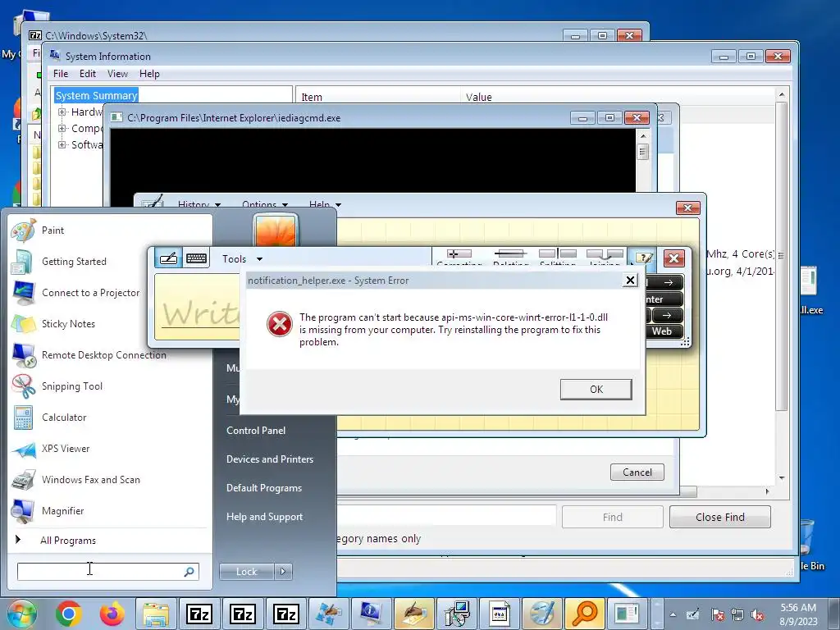Screen dimensions: 840x630
Task: Open Edit menu in System Information
Action: point(87,74)
